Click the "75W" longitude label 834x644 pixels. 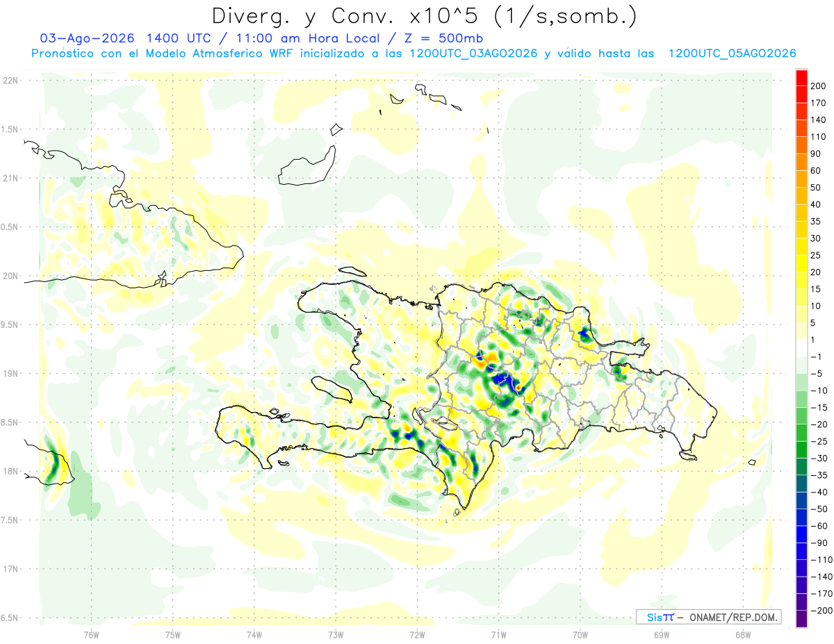tap(173, 634)
